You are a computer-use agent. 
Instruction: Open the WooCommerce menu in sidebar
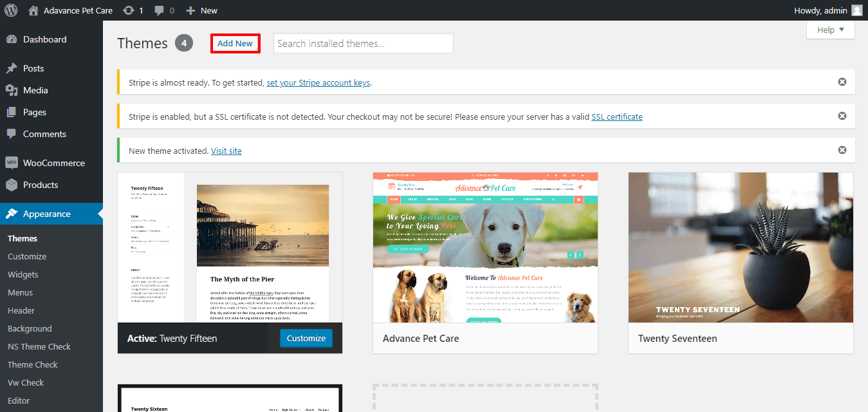[53, 163]
